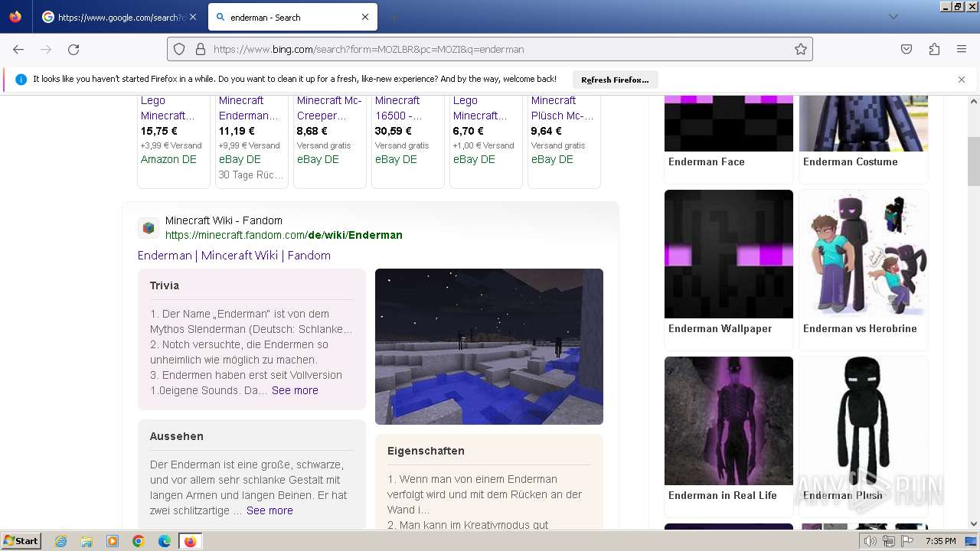
Task: Click the Refresh Firefox button
Action: [615, 80]
